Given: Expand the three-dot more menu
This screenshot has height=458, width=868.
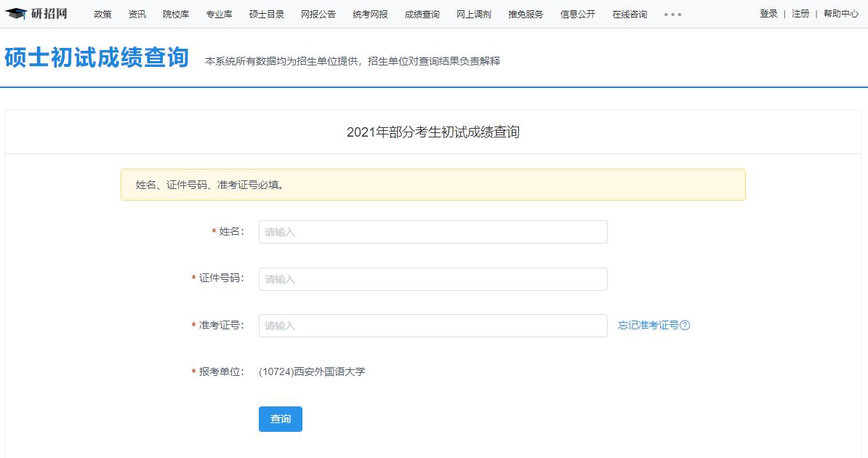Looking at the screenshot, I should click(672, 15).
